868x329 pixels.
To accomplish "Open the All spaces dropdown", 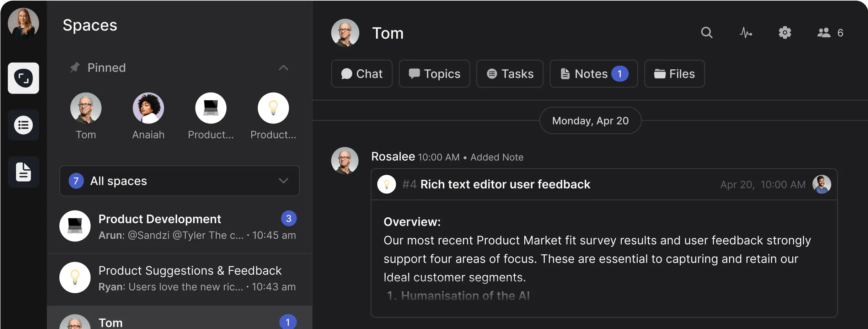I will [180, 181].
